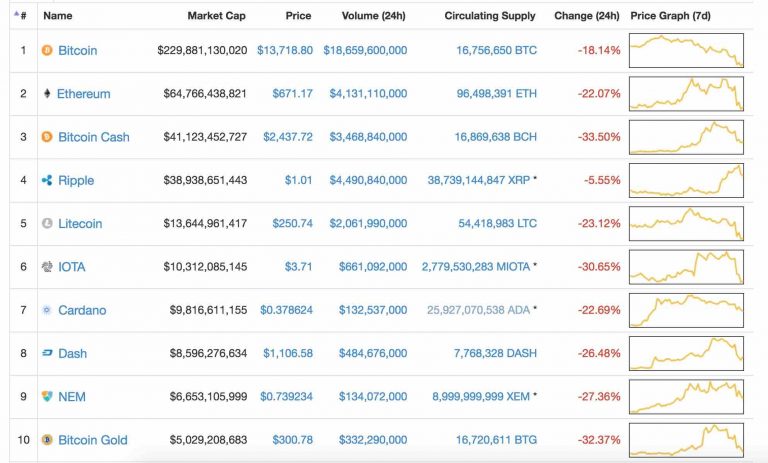
Task: View Bitcoin 7-day price graph
Action: pos(686,50)
